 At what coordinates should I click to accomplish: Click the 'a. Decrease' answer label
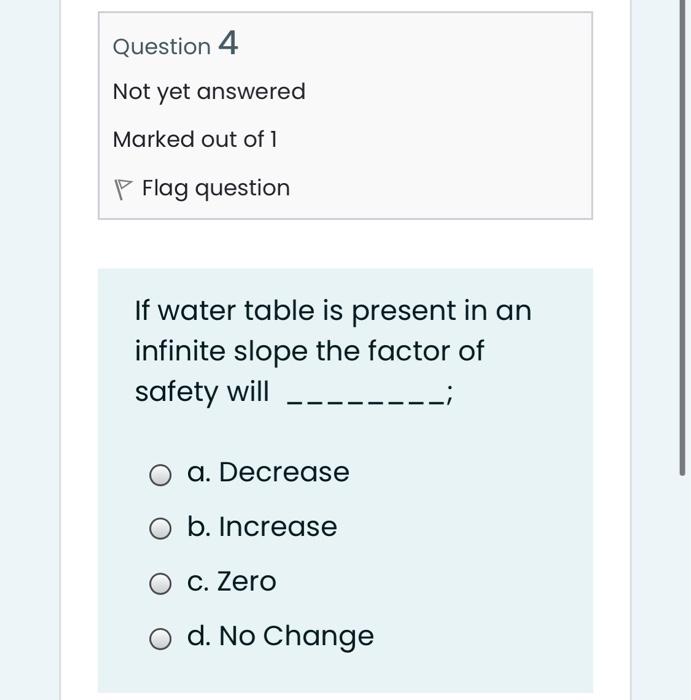[x=268, y=472]
